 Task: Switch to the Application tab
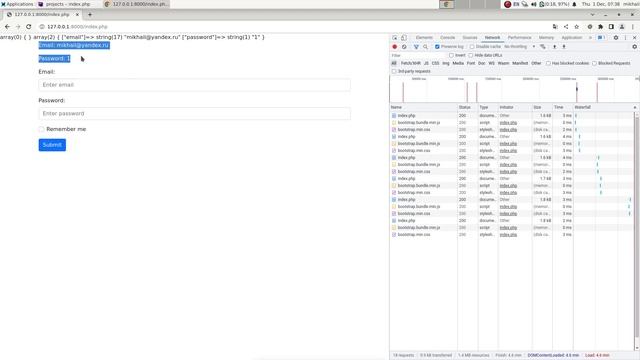pyautogui.click(x=571, y=38)
